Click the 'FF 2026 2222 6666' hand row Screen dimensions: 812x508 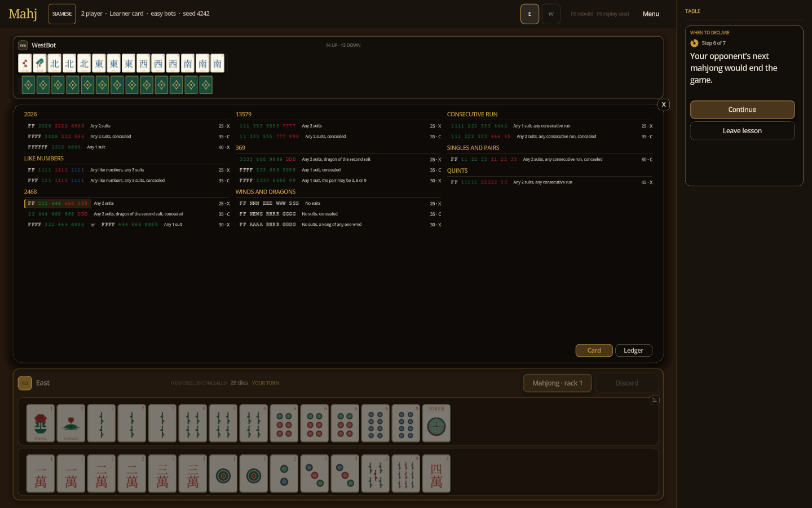point(127,126)
